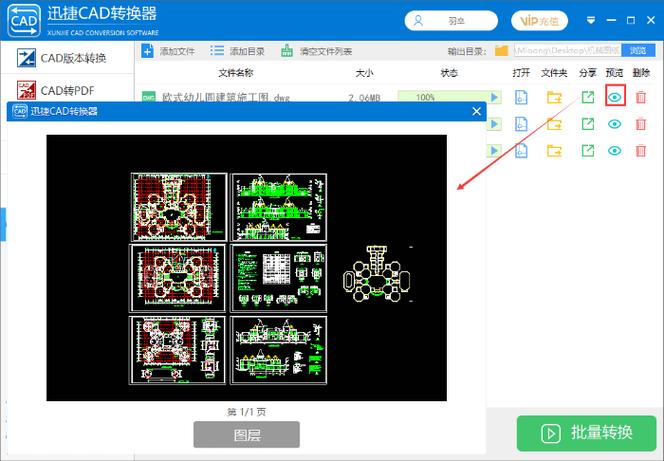Click the 文件夹 column header
Image resolution: width=664 pixels, height=461 pixels.
point(554,73)
